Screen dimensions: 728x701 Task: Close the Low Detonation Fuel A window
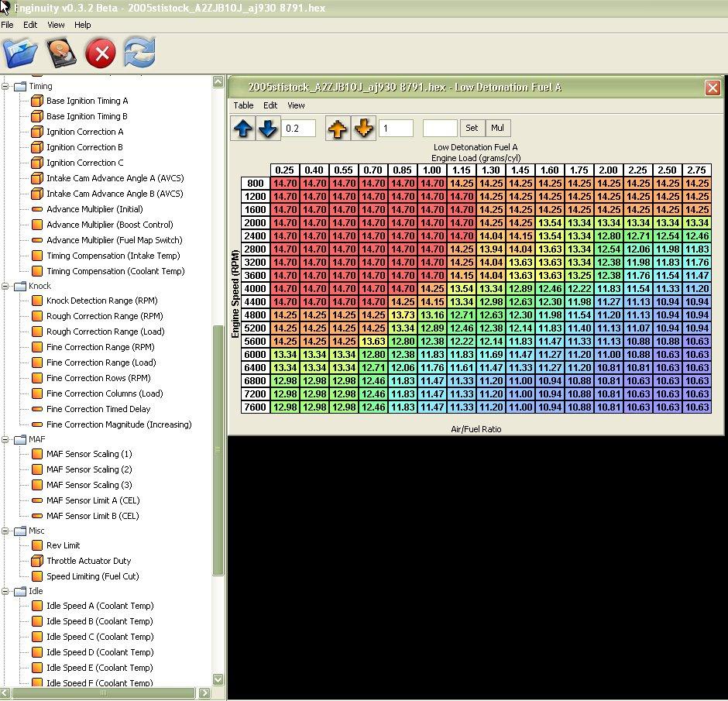point(713,88)
